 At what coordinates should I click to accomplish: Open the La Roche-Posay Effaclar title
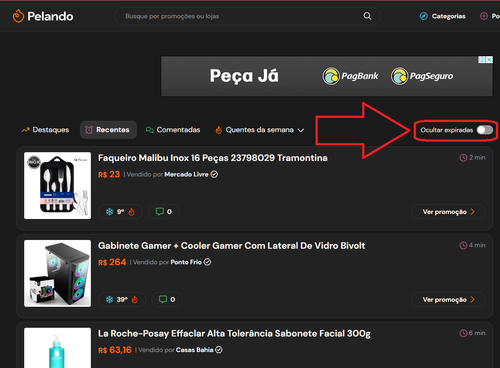[x=234, y=333]
